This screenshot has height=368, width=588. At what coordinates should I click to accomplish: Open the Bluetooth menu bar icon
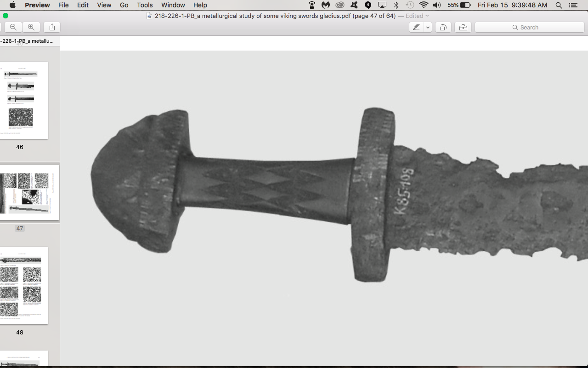(396, 5)
